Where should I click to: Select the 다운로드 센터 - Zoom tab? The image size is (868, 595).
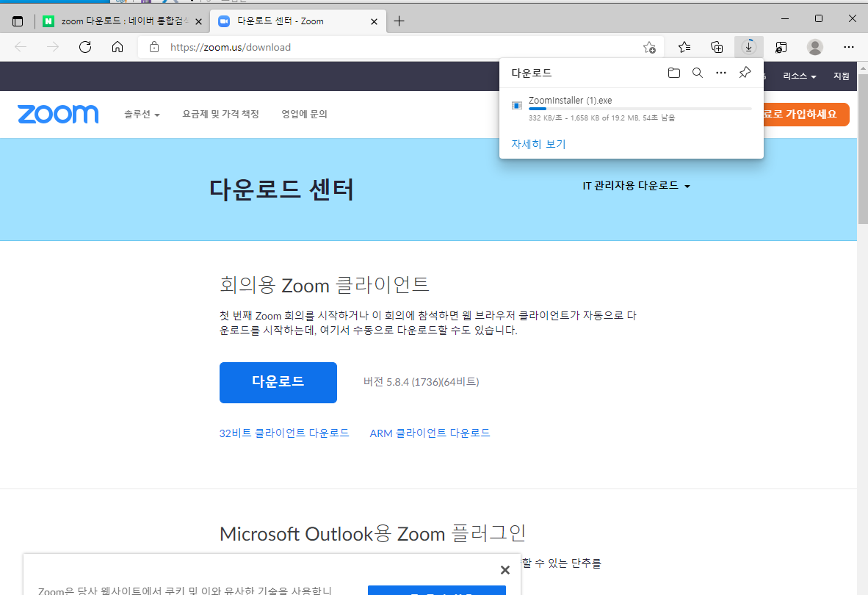pos(298,21)
